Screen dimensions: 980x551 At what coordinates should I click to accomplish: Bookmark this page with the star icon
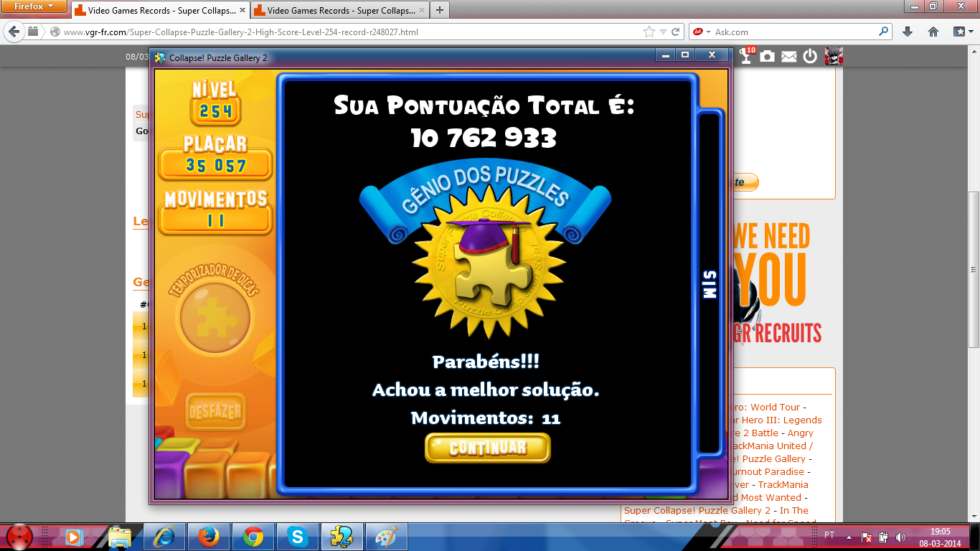(x=649, y=32)
